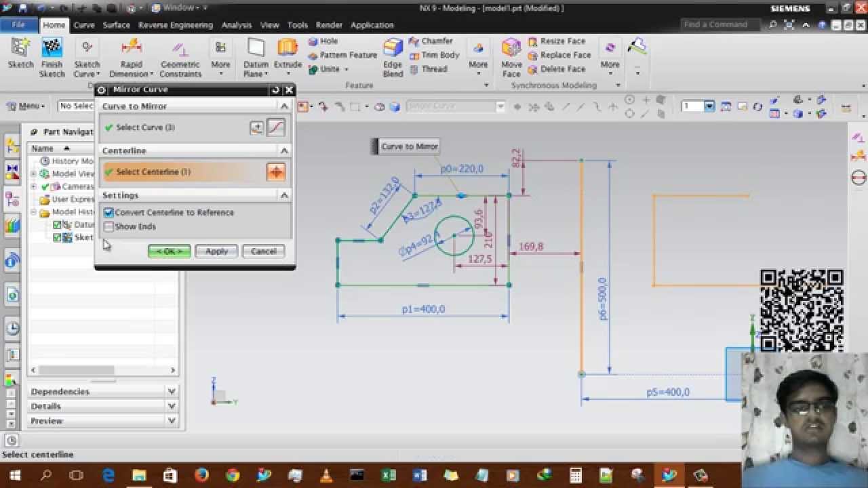Image resolution: width=868 pixels, height=488 pixels.
Task: Open the History clock sidebar icon
Action: (x=12, y=329)
